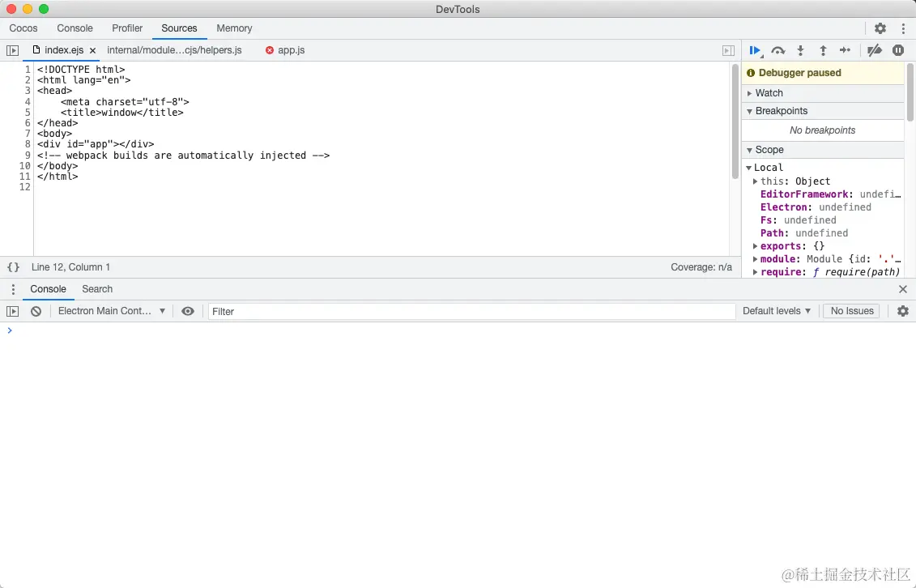Resume script execution in debugger
This screenshot has height=588, width=916.
pos(755,51)
